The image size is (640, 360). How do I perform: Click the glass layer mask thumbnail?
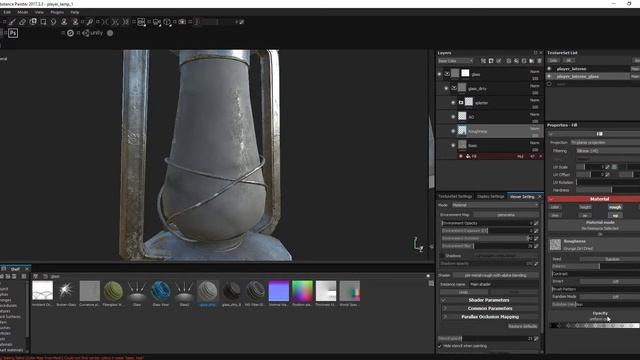[465, 73]
